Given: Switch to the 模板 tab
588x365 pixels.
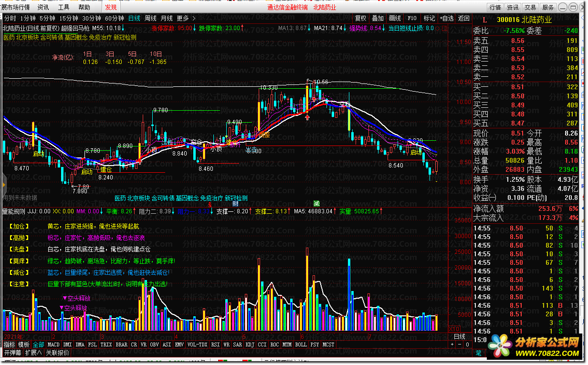Looking at the screenshot, I should coord(24,344).
